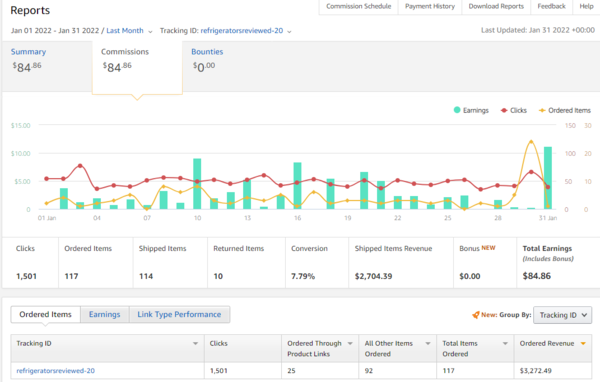The image size is (600, 382).
Task: Sort the Total Items Ordered column arrow
Action: pos(505,343)
